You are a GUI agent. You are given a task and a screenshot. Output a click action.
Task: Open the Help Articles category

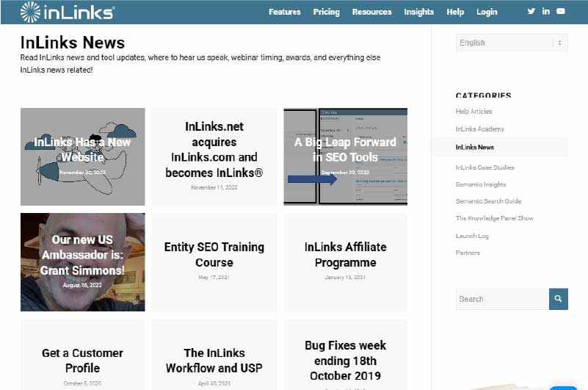coord(473,112)
